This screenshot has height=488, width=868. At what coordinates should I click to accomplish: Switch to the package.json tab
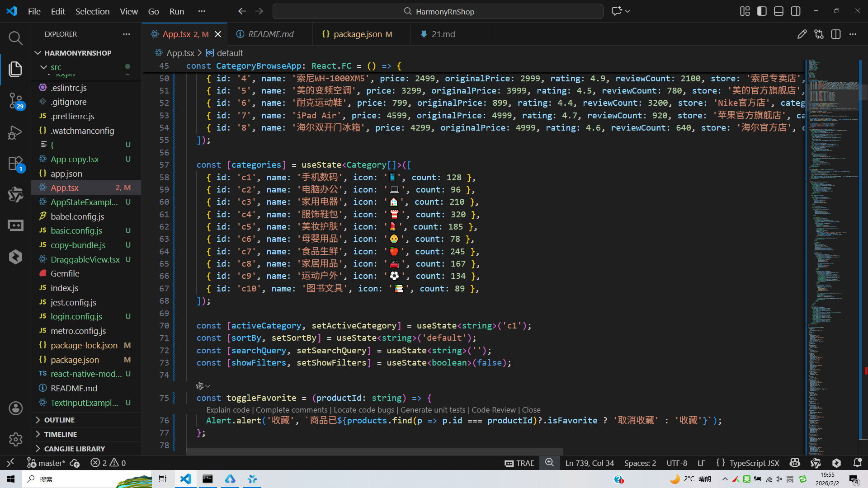click(x=357, y=34)
